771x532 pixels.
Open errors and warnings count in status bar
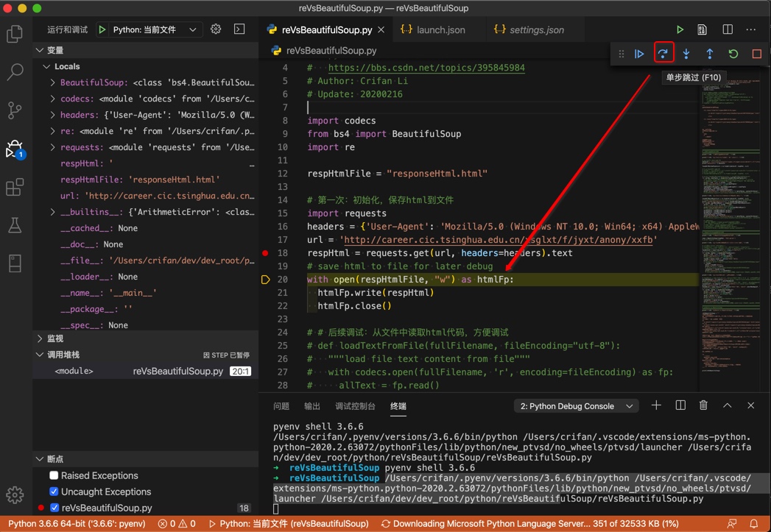point(177,524)
